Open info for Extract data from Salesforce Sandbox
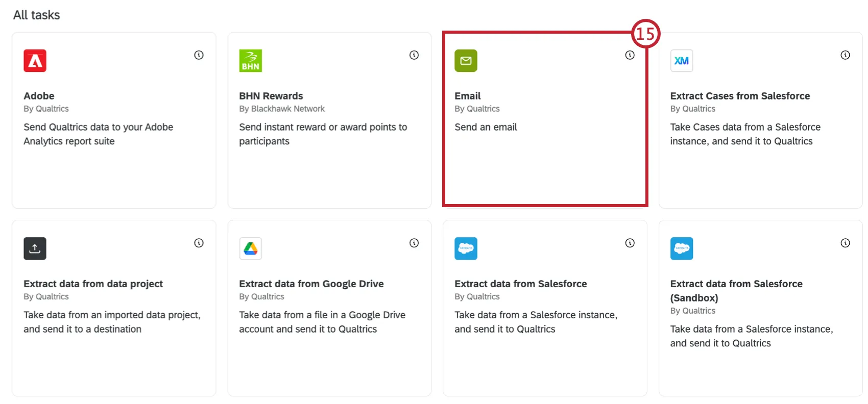 point(845,243)
